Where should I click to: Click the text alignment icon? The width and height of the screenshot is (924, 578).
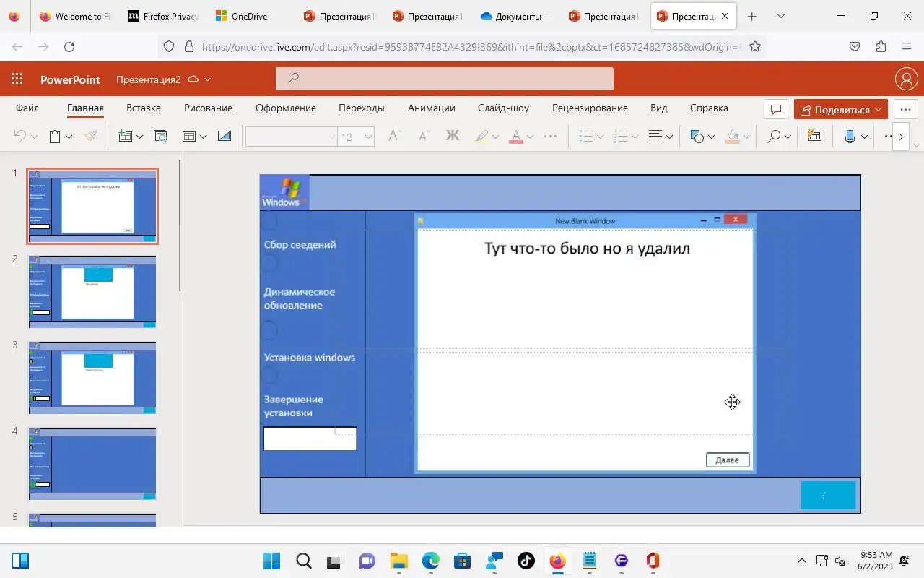point(655,136)
